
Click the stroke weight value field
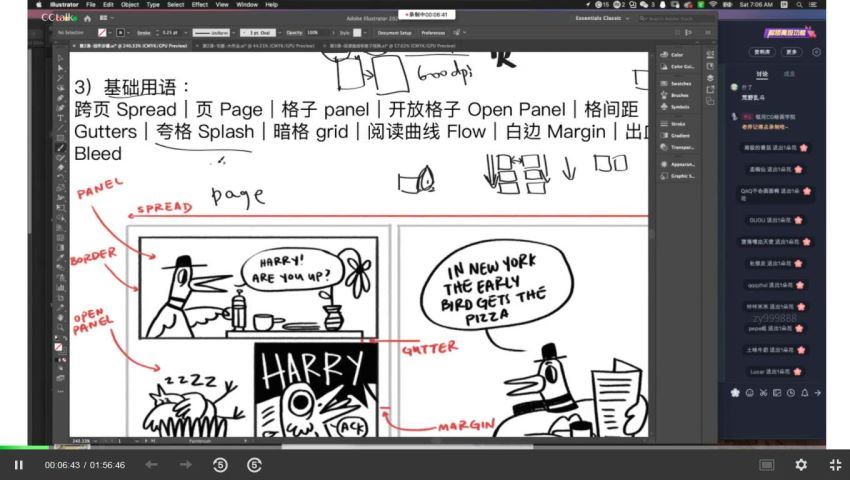170,33
